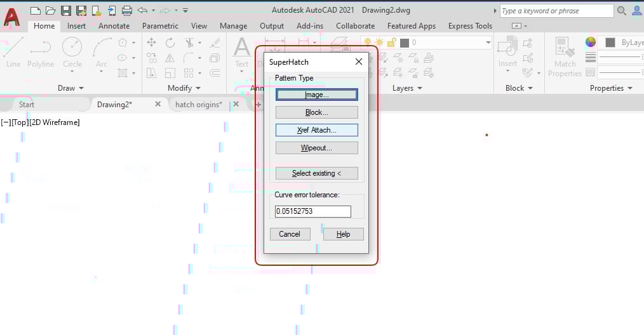This screenshot has width=644, height=335.
Task: Click the ByLayer object color swatch
Action: (x=610, y=43)
